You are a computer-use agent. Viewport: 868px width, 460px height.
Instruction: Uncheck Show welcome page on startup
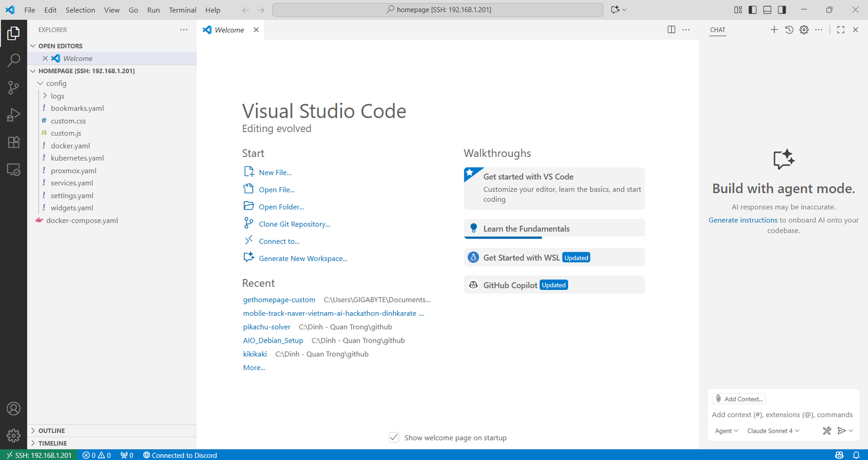[394, 437]
